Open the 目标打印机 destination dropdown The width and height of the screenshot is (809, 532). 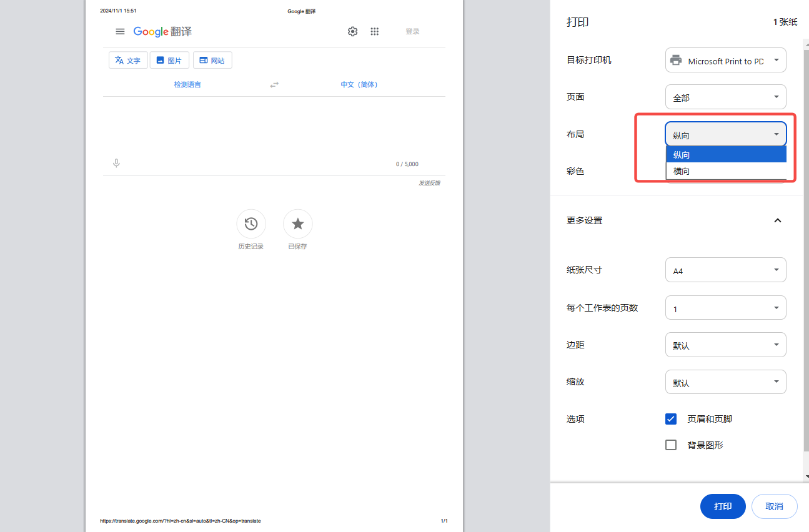726,61
